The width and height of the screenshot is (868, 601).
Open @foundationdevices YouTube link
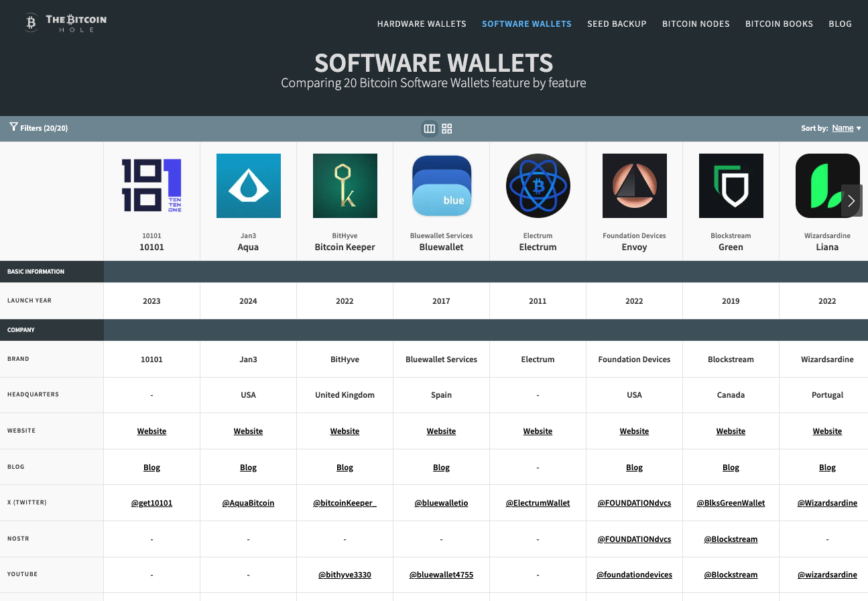coord(635,575)
